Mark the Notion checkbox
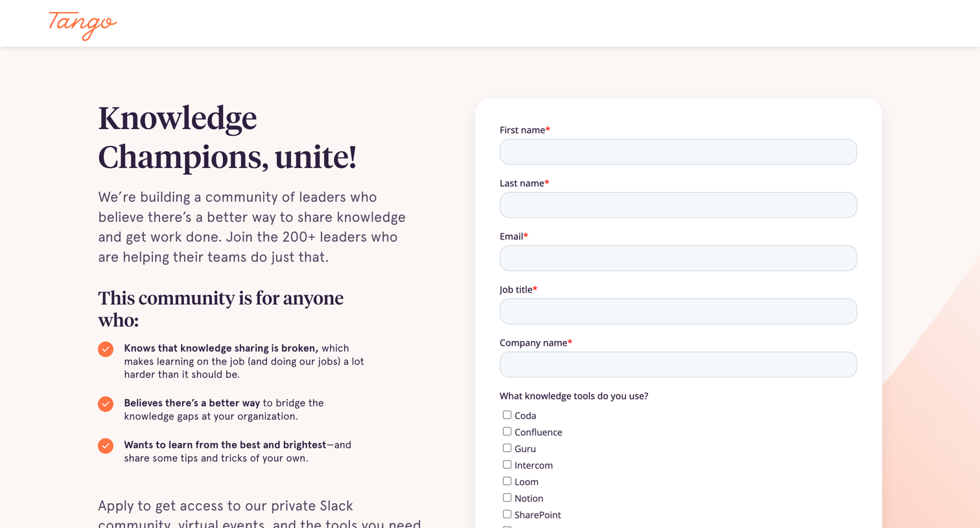 pyautogui.click(x=507, y=498)
